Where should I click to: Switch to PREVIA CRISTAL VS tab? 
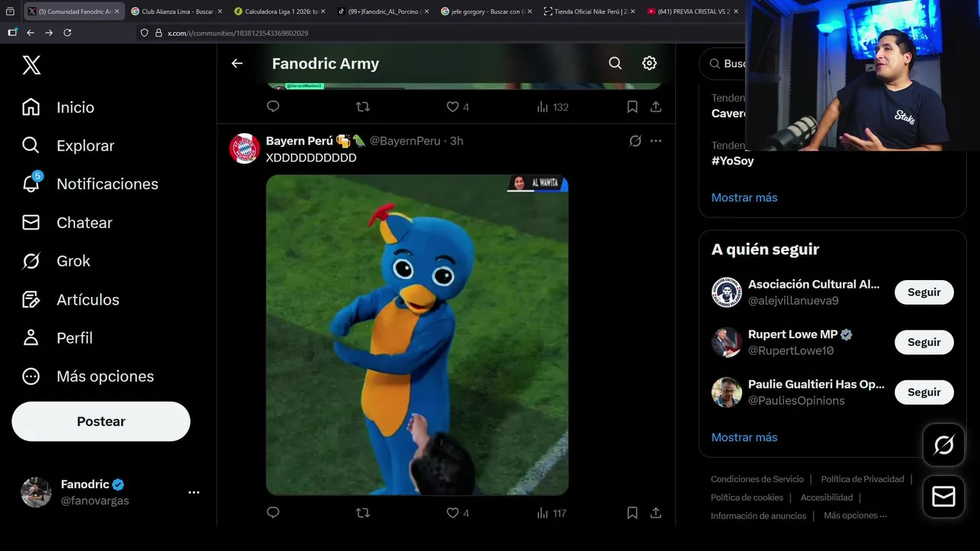[693, 11]
